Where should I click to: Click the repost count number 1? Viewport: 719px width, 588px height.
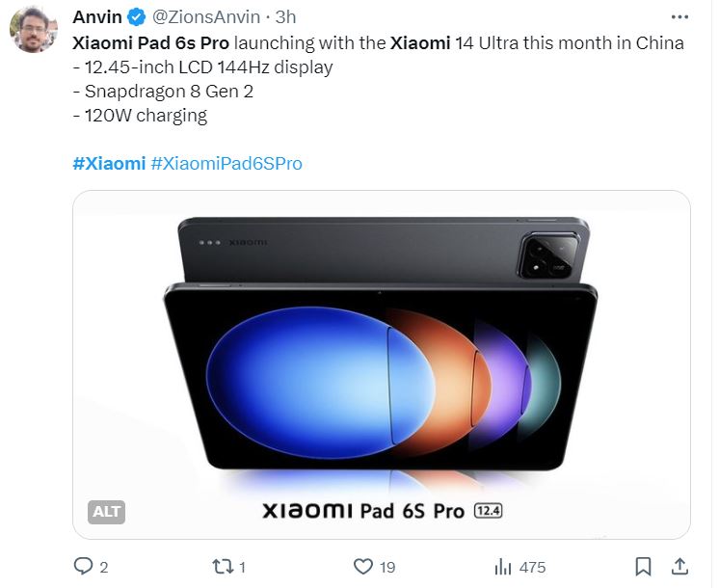tap(241, 567)
